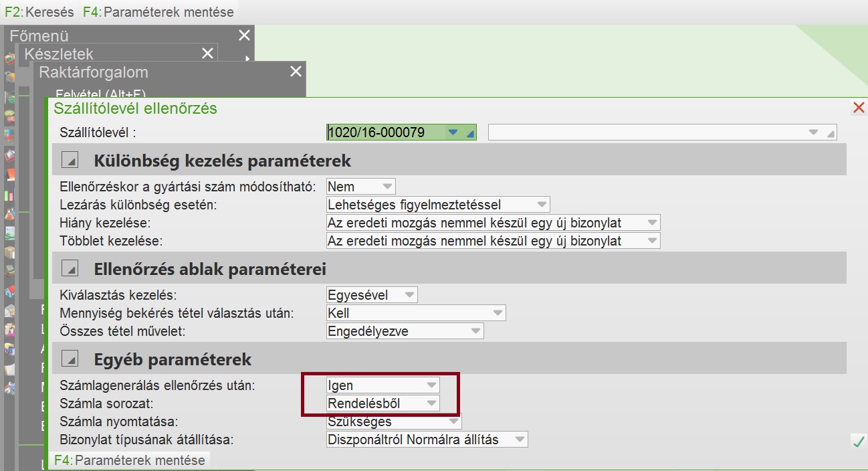Click the orange book sidebar icon
The height and width of the screenshot is (471, 868).
(x=9, y=174)
